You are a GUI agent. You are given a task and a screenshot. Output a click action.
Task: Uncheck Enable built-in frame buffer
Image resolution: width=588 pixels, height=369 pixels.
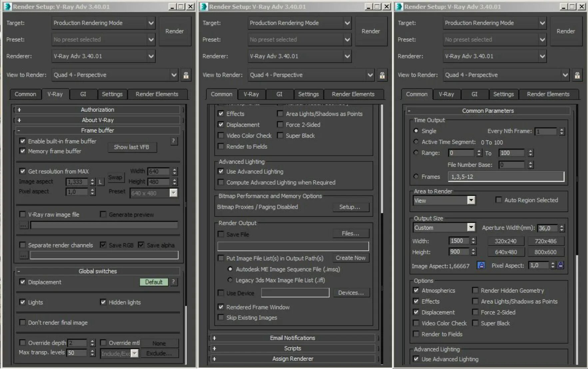[22, 141]
